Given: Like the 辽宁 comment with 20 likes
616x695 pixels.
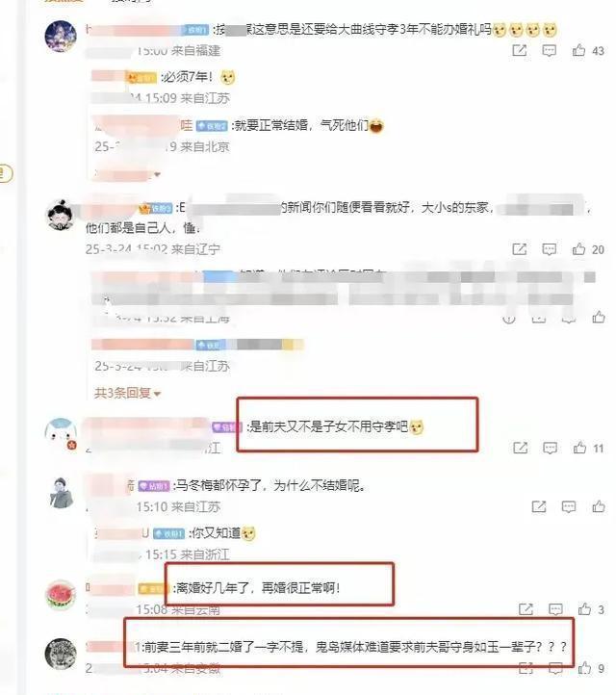Looking at the screenshot, I should click(578, 248).
